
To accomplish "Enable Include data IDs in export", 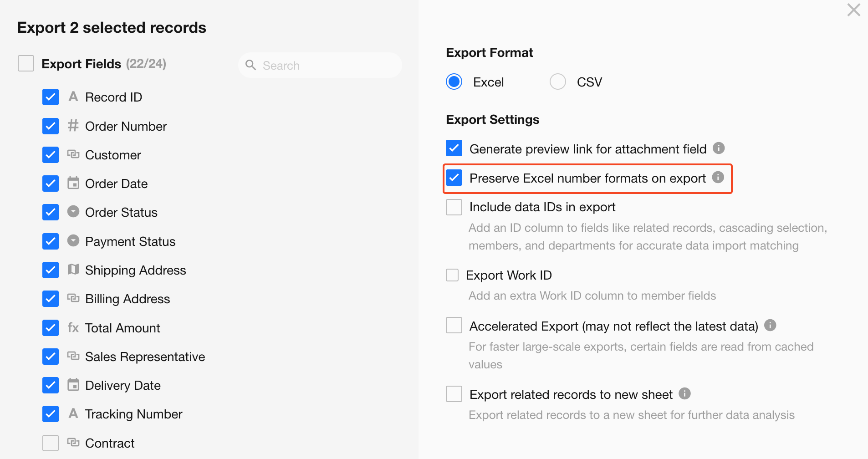I will (x=454, y=207).
